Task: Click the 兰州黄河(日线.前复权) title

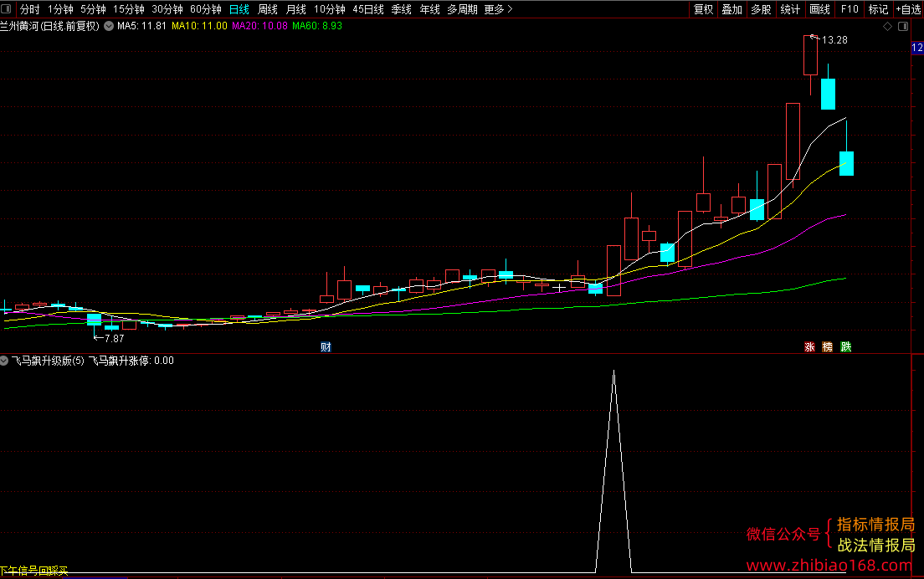Action: click(49, 26)
